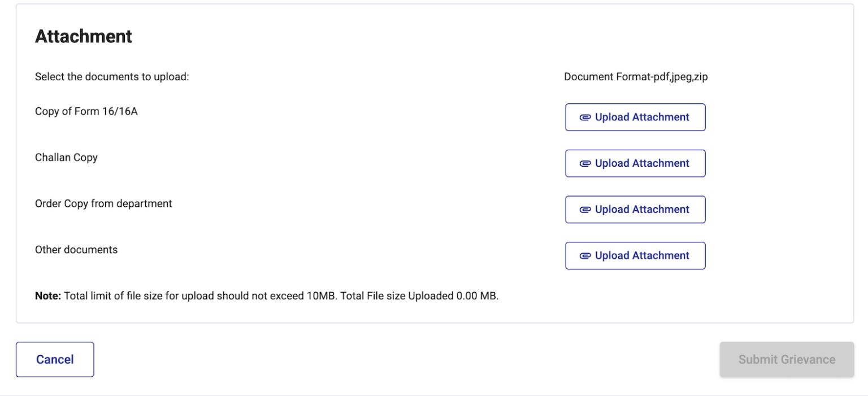Click the file size Note text

(x=267, y=295)
